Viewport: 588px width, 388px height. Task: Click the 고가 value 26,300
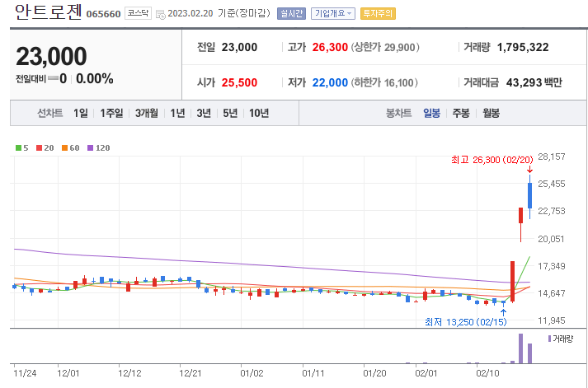[x=330, y=47]
